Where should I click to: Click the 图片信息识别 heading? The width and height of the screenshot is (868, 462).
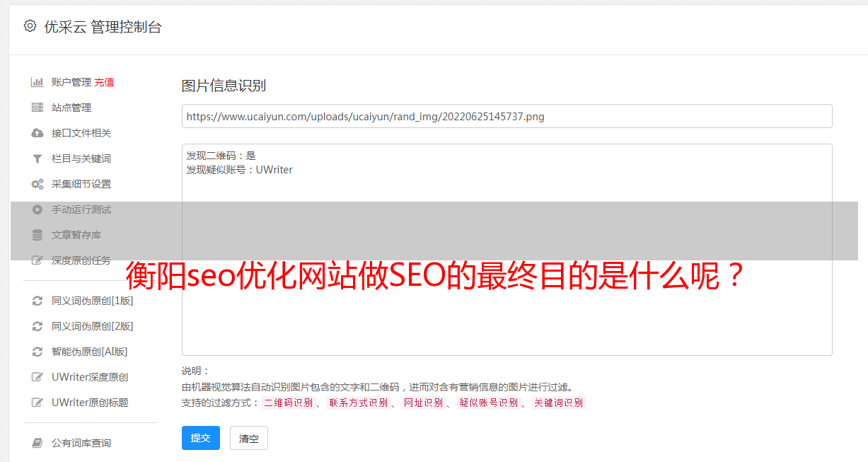click(224, 86)
